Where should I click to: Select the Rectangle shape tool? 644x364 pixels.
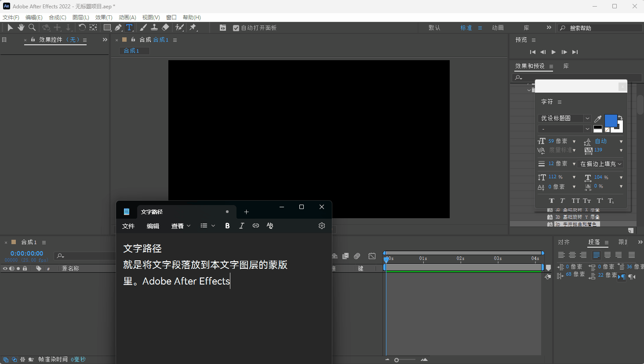107,28
